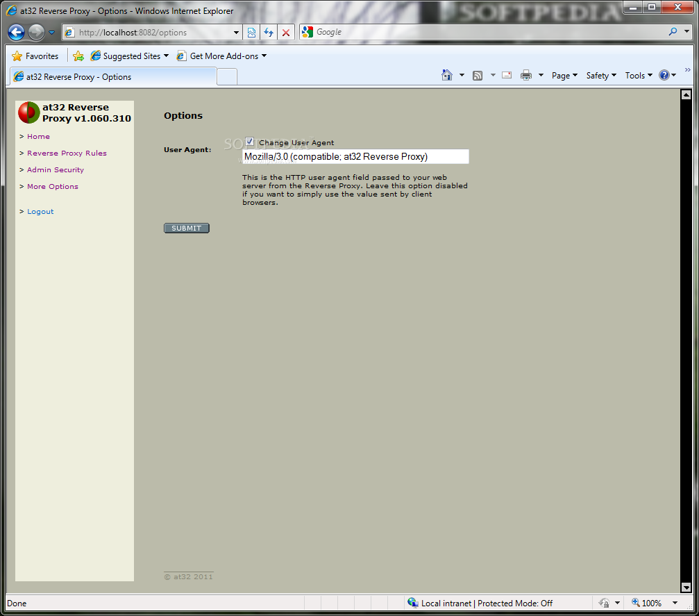Expand the Print dropdown arrow

coord(541,76)
